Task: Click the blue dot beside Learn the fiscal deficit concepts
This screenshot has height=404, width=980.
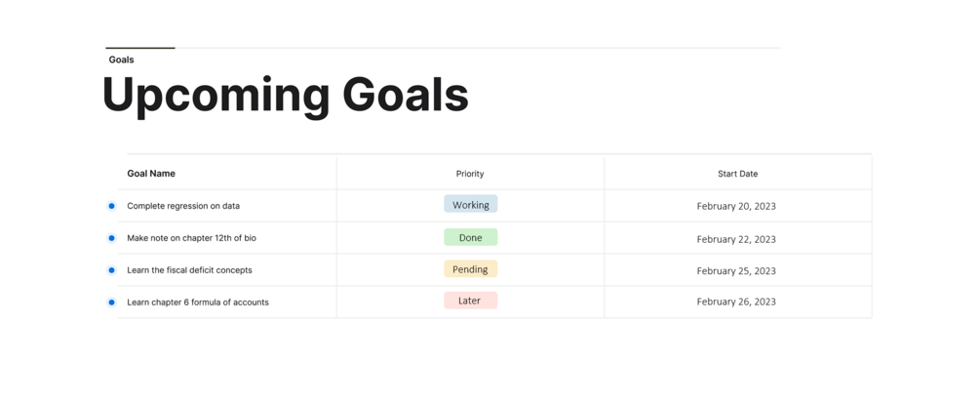Action: (111, 270)
